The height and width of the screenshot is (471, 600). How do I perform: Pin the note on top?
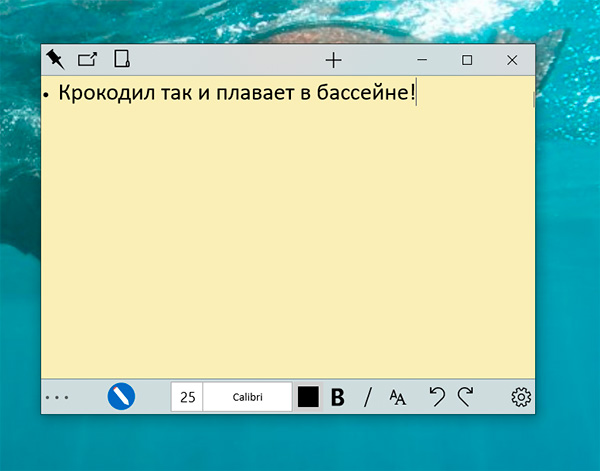point(55,60)
